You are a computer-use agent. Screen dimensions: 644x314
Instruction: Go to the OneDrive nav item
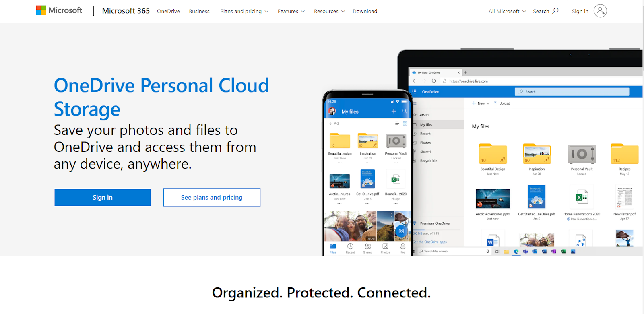pos(168,11)
